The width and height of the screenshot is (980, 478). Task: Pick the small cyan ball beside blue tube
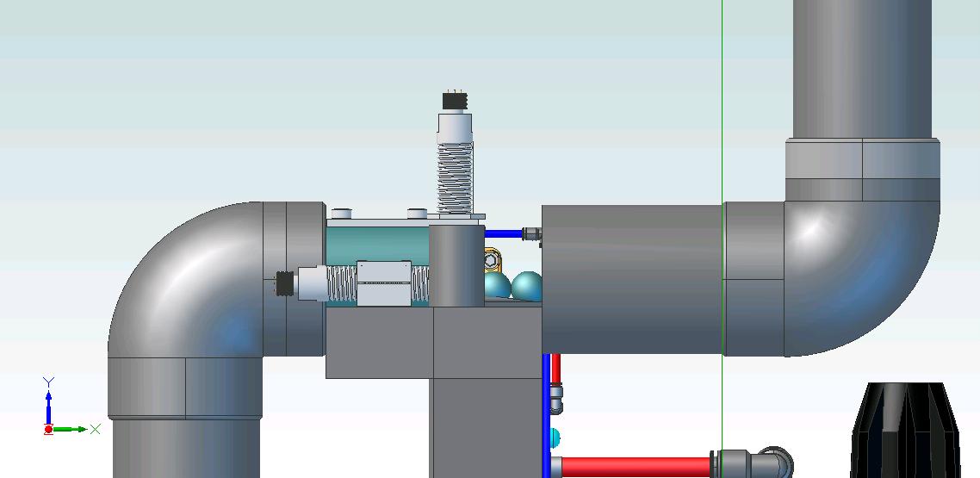(x=555, y=438)
